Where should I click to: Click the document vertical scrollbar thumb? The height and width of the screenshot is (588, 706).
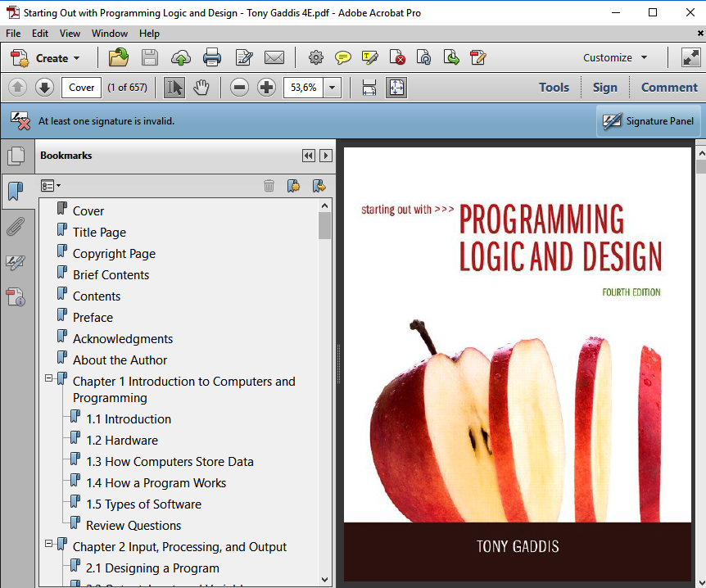tap(701, 166)
